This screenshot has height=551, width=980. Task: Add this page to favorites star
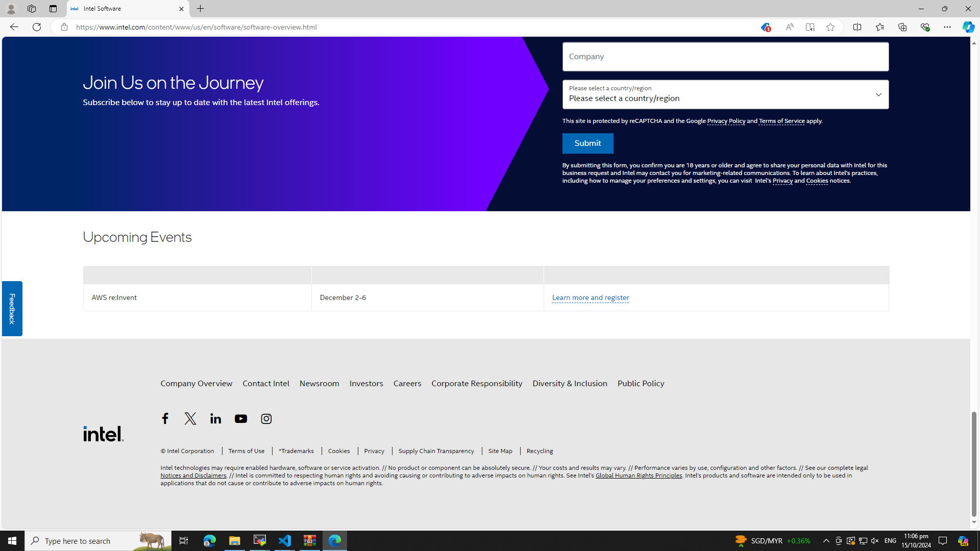pyautogui.click(x=830, y=27)
